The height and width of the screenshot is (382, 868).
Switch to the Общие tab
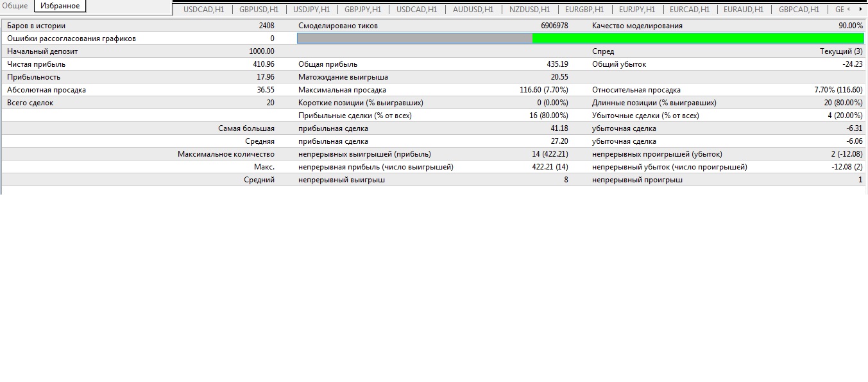point(15,6)
